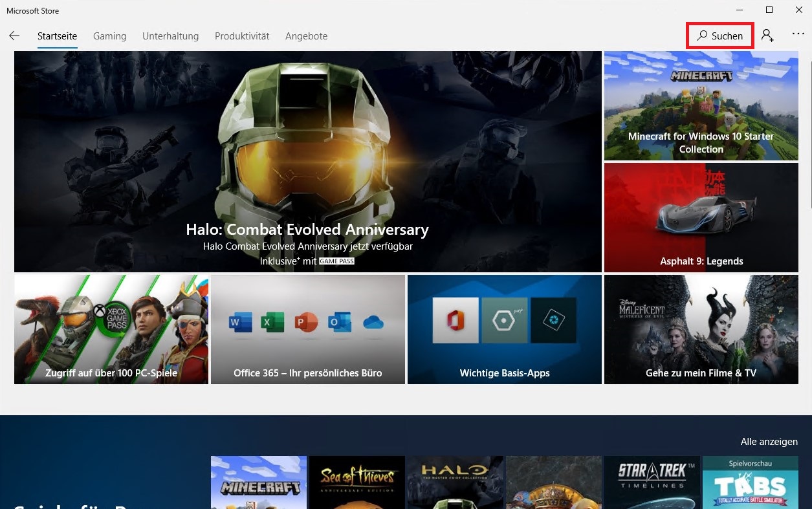Open Minecraft for Windows 10 Starter Collection
The image size is (812, 509).
[x=701, y=106]
